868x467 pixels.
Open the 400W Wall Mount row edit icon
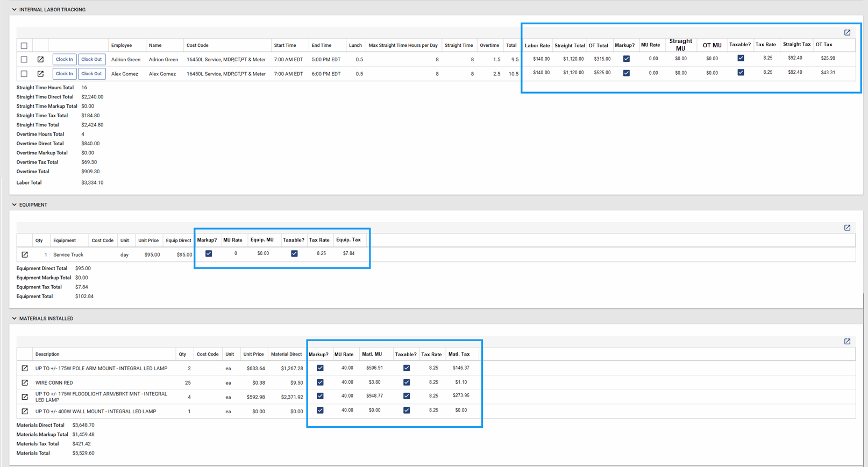pos(25,411)
